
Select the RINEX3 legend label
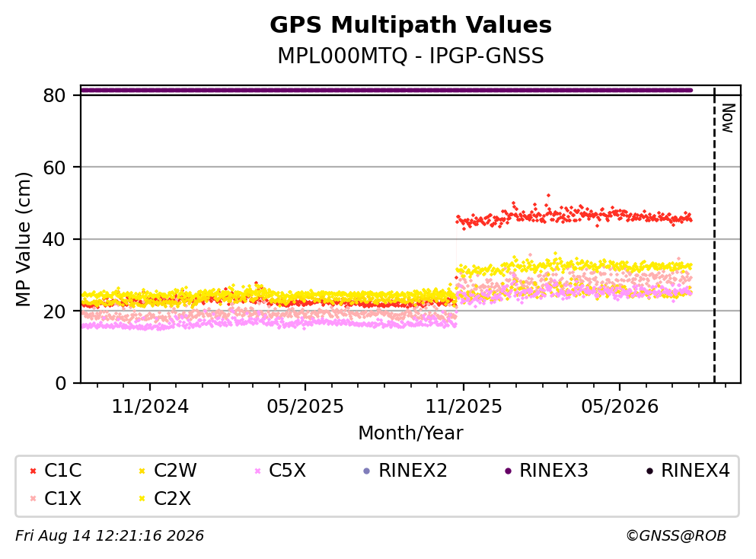point(553,471)
